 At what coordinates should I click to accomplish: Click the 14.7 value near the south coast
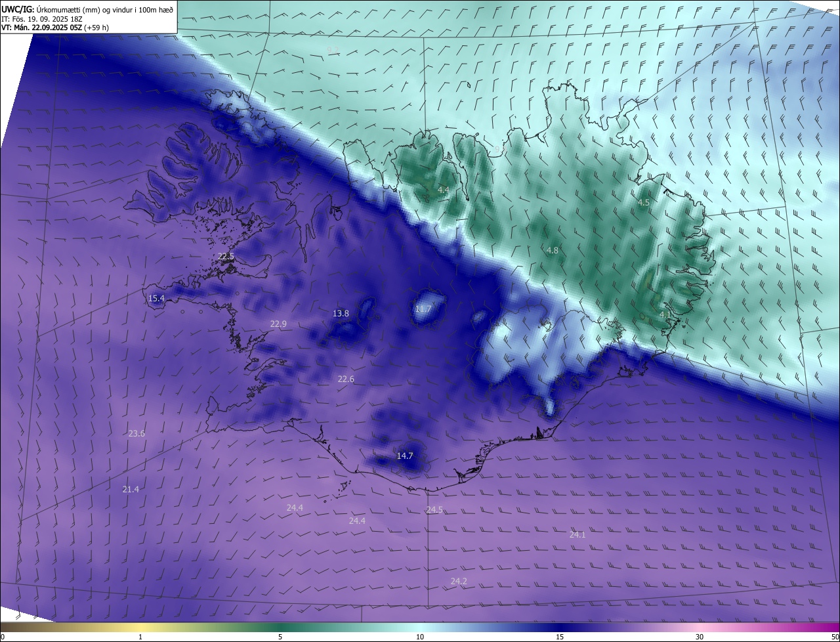pos(405,456)
